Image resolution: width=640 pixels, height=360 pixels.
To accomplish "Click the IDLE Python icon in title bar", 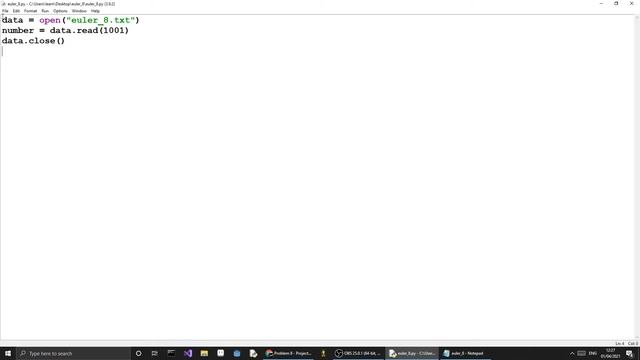I will tap(4, 4).
